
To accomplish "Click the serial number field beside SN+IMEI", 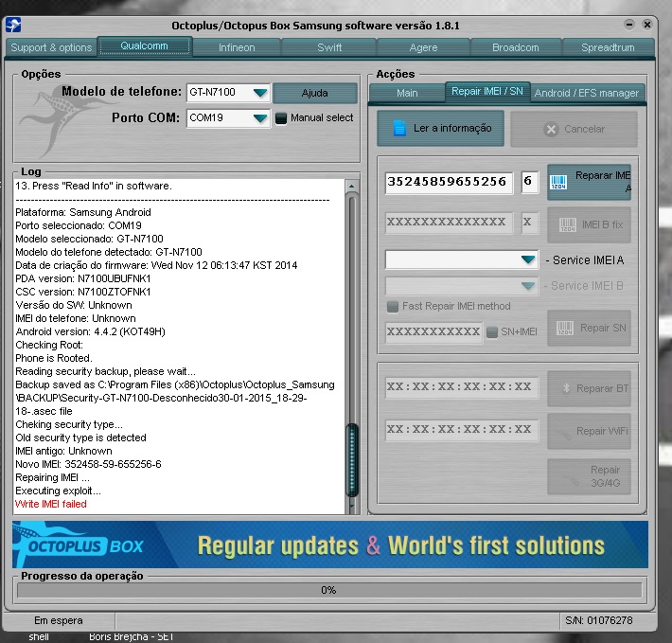I will pos(433,331).
